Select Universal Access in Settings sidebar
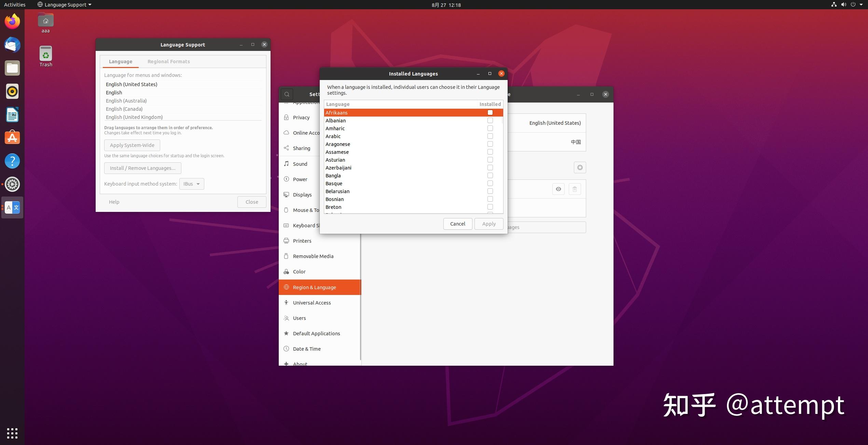Image resolution: width=868 pixels, height=445 pixels. (x=312, y=302)
